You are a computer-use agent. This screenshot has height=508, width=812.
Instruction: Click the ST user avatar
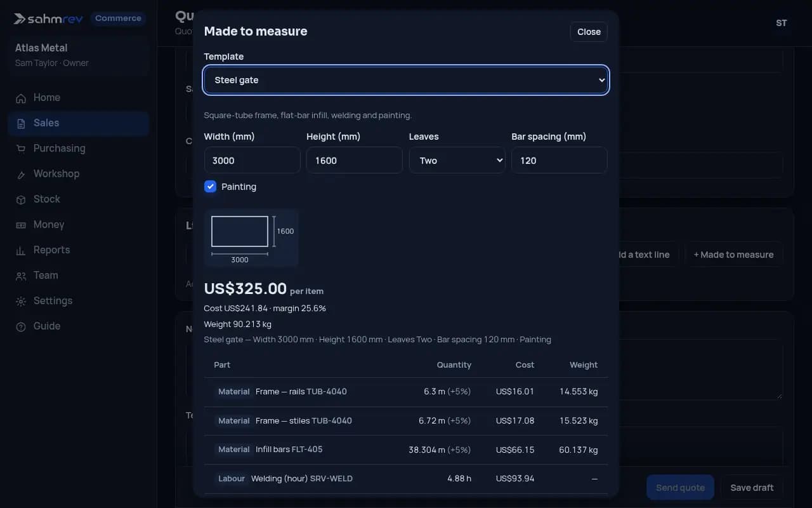click(782, 23)
